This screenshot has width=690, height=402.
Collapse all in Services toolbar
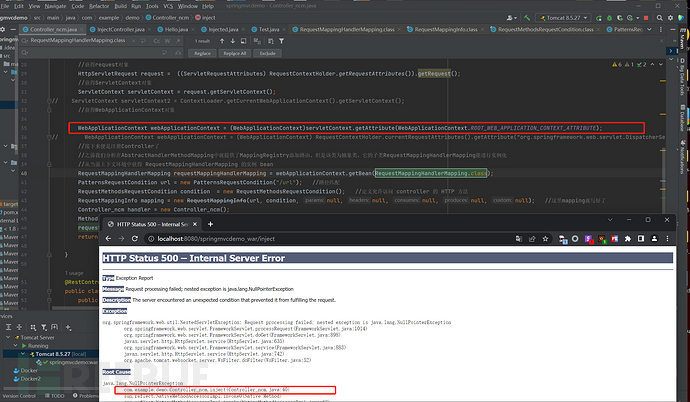pyautogui.click(x=19, y=327)
